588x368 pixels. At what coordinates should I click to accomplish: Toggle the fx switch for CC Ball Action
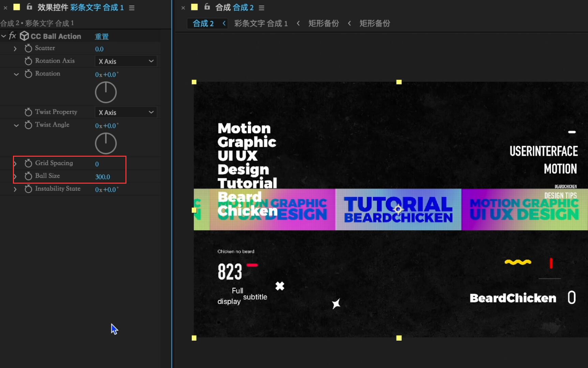pos(13,36)
